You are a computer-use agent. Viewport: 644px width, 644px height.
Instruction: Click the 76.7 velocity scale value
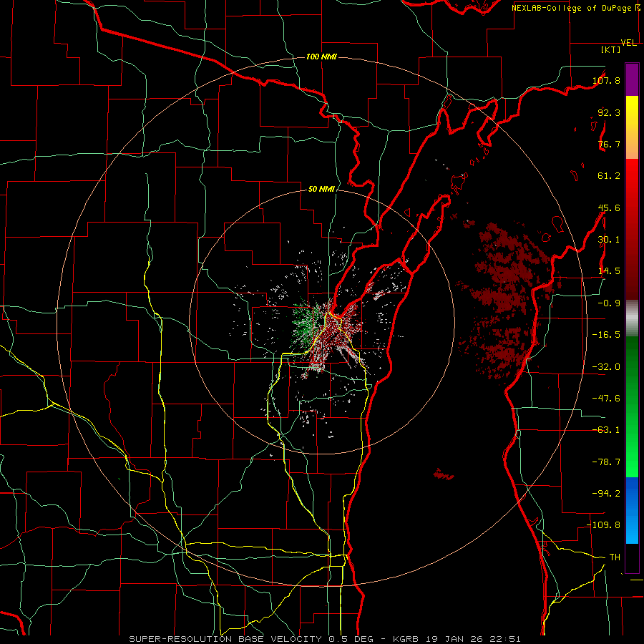pos(609,144)
